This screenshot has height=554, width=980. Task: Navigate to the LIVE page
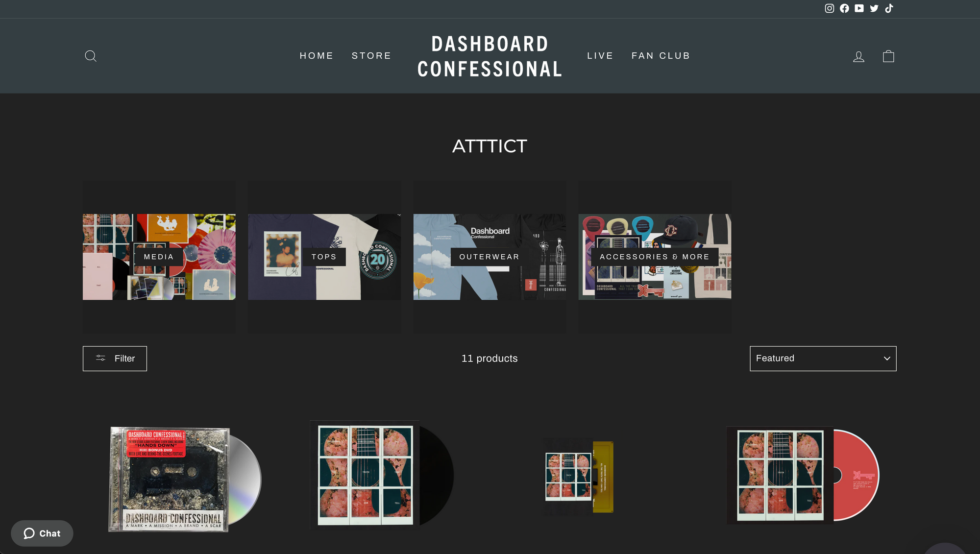(x=600, y=56)
